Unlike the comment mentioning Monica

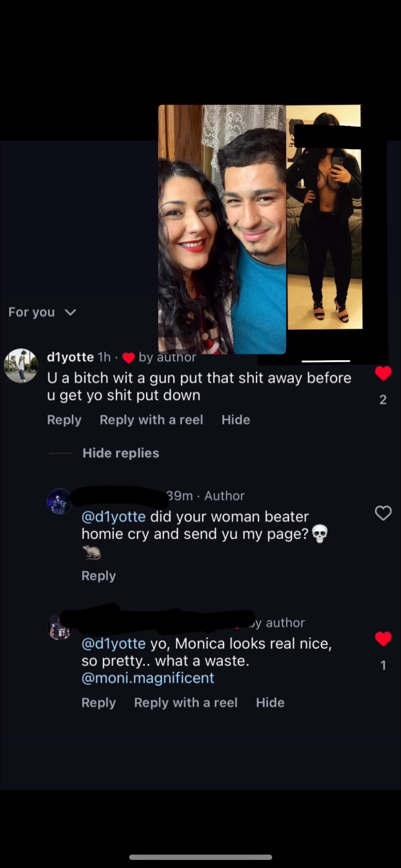383,639
